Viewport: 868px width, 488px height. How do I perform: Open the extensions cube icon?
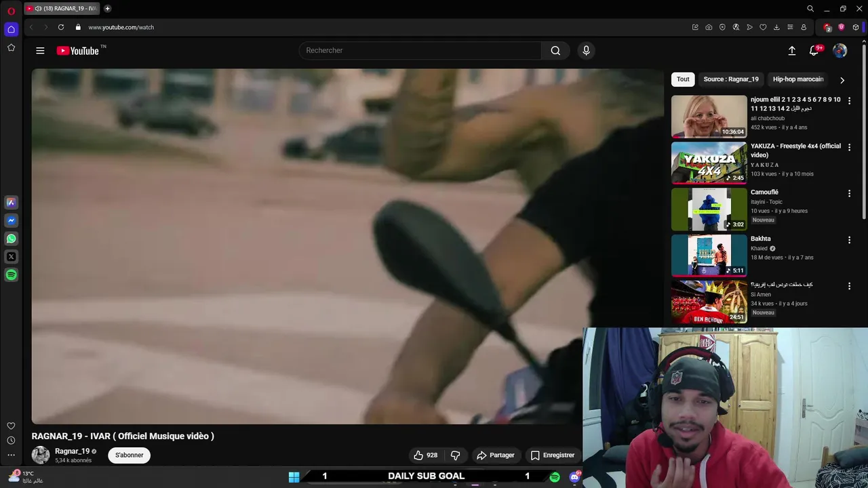(x=856, y=27)
